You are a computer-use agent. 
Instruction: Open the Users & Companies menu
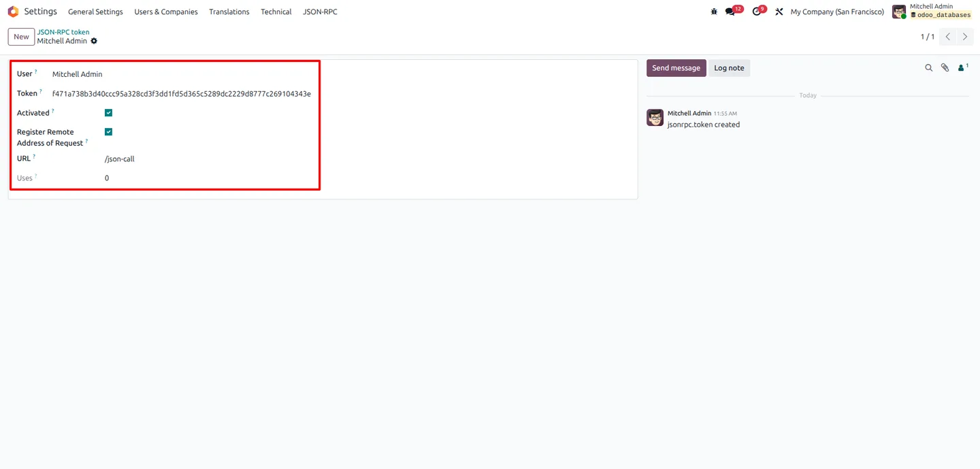166,12
